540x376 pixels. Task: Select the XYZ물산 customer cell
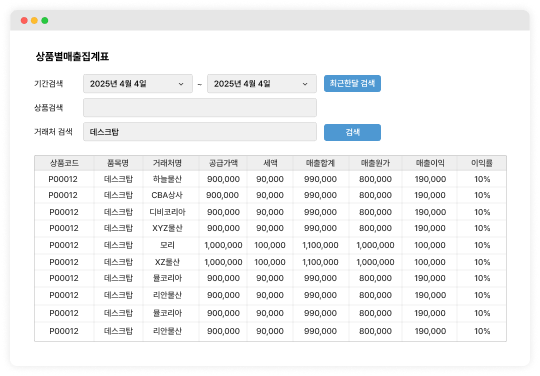point(167,228)
